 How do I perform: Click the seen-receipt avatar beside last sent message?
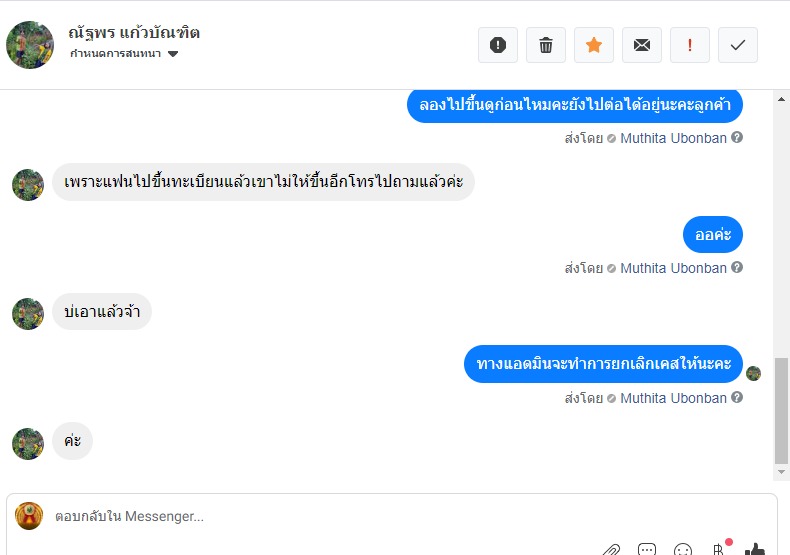[x=754, y=373]
